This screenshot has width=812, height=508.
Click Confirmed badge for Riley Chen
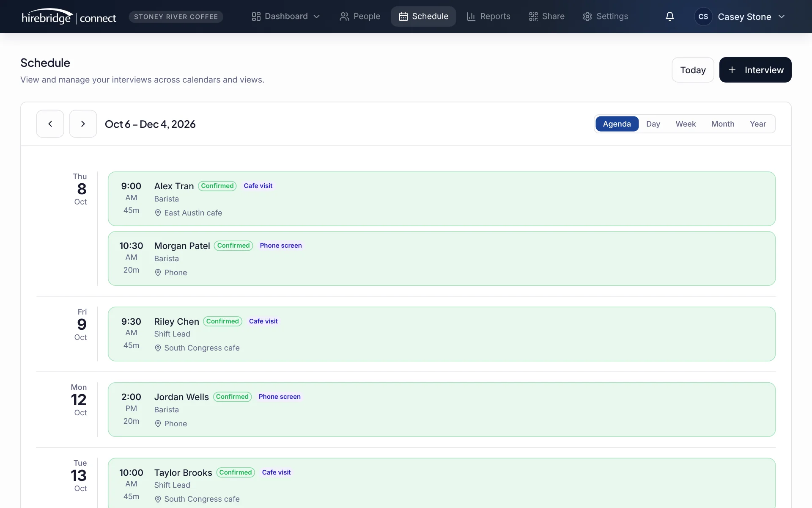click(x=222, y=321)
